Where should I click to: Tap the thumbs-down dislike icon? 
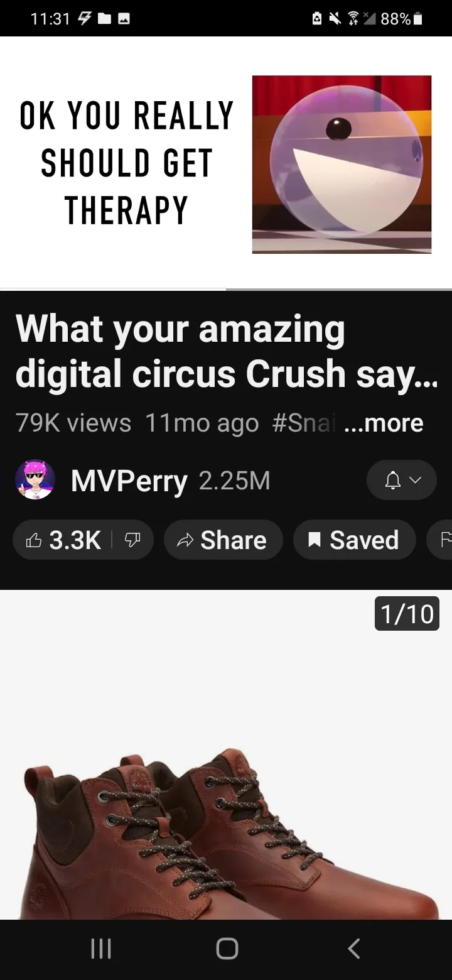pyautogui.click(x=132, y=540)
